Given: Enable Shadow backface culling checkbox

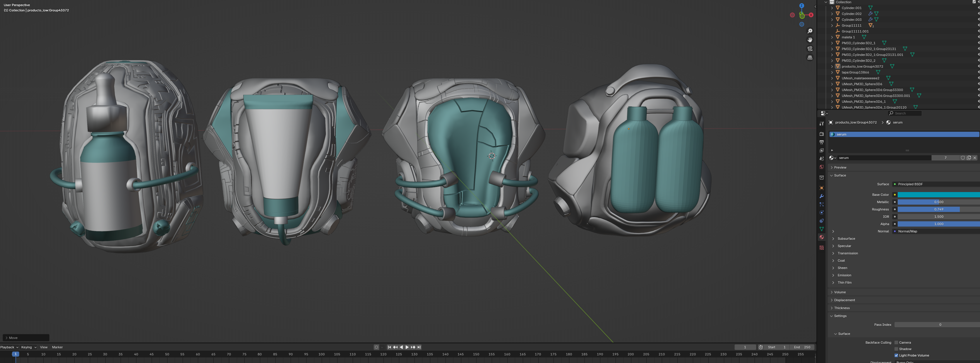Looking at the screenshot, I should 896,349.
